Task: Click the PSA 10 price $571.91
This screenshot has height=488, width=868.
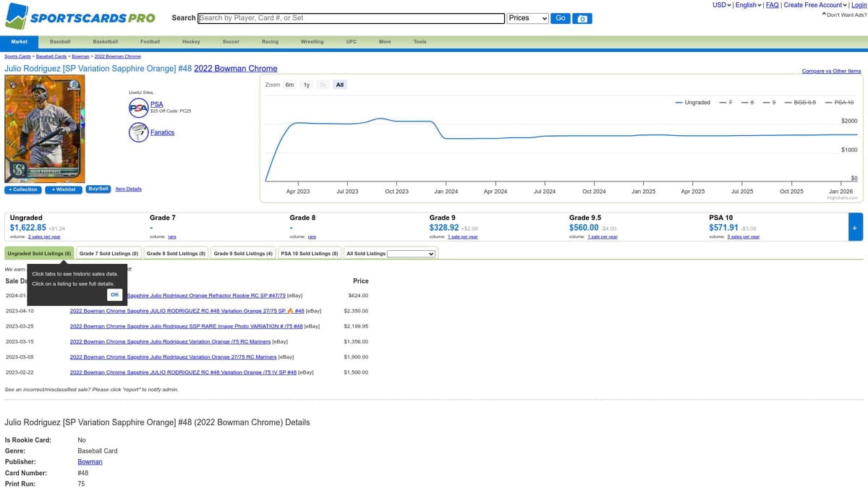Action: pyautogui.click(x=723, y=228)
